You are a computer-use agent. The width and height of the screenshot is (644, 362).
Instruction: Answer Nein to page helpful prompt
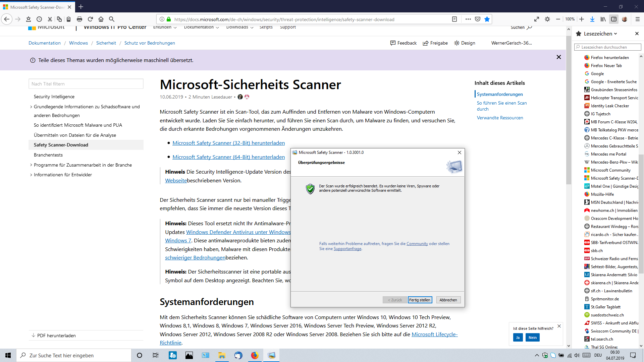tap(532, 338)
